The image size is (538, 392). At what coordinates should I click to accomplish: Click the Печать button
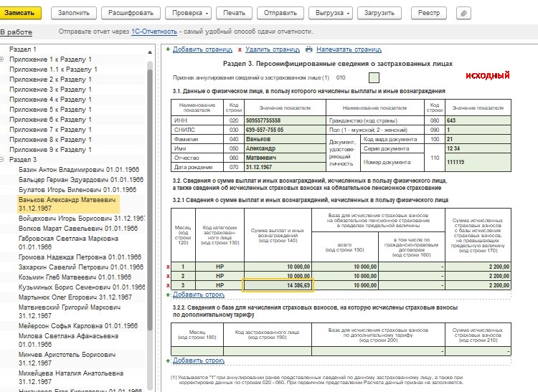tap(234, 13)
